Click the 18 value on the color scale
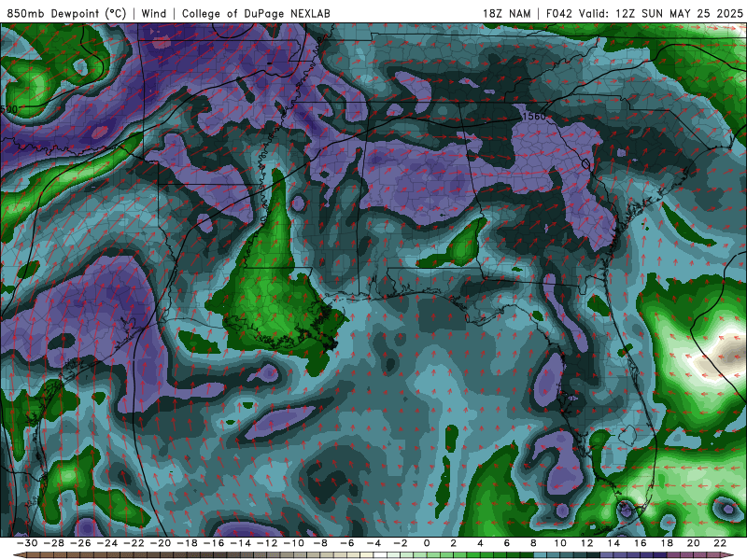This screenshot has width=747, height=560. click(x=667, y=543)
